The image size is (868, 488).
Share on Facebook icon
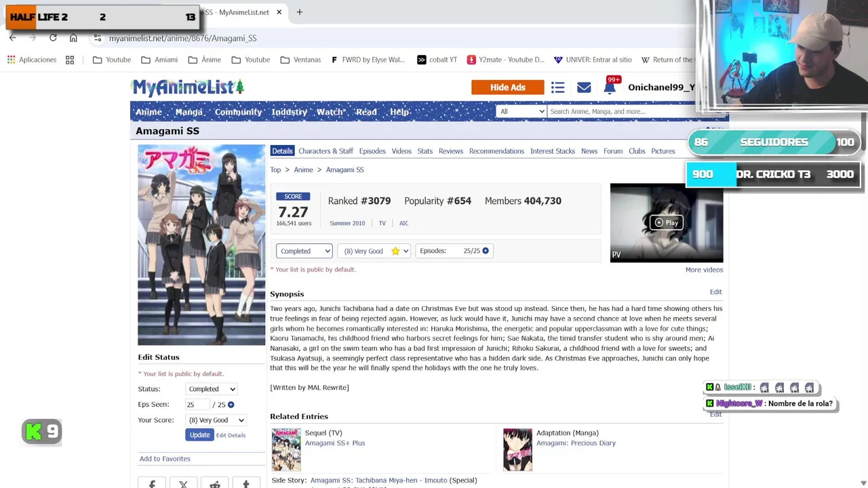click(x=152, y=484)
